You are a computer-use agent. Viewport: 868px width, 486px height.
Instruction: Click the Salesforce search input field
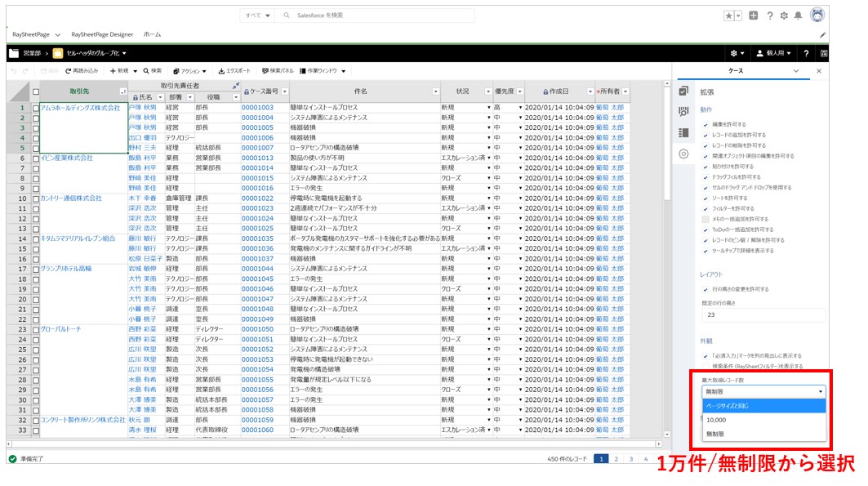point(376,16)
